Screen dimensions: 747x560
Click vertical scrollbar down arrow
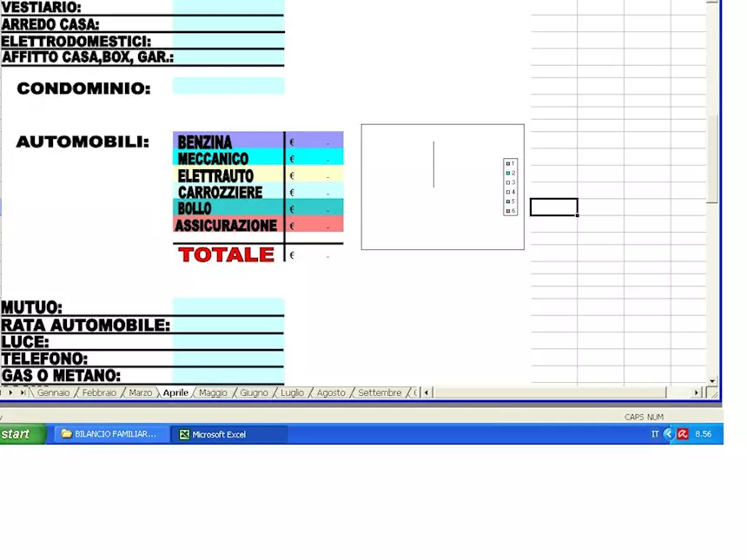click(712, 381)
